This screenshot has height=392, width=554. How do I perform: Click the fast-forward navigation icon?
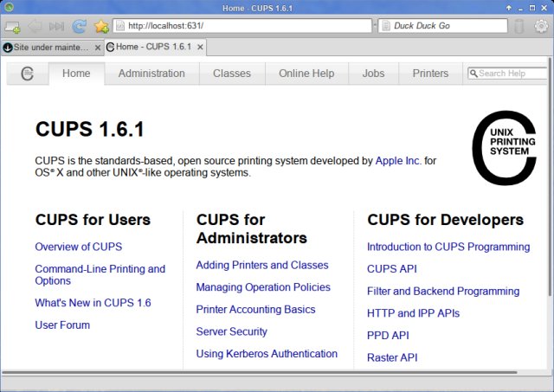pos(56,26)
